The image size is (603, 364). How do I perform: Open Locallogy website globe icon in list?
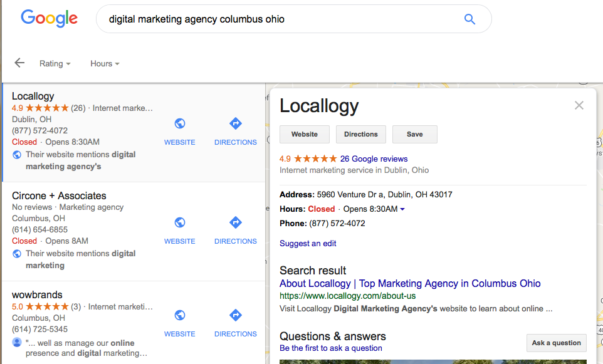tap(180, 123)
